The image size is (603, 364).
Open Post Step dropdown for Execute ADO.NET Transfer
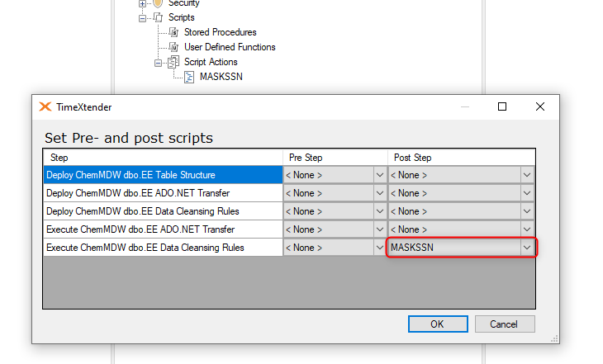click(x=527, y=229)
